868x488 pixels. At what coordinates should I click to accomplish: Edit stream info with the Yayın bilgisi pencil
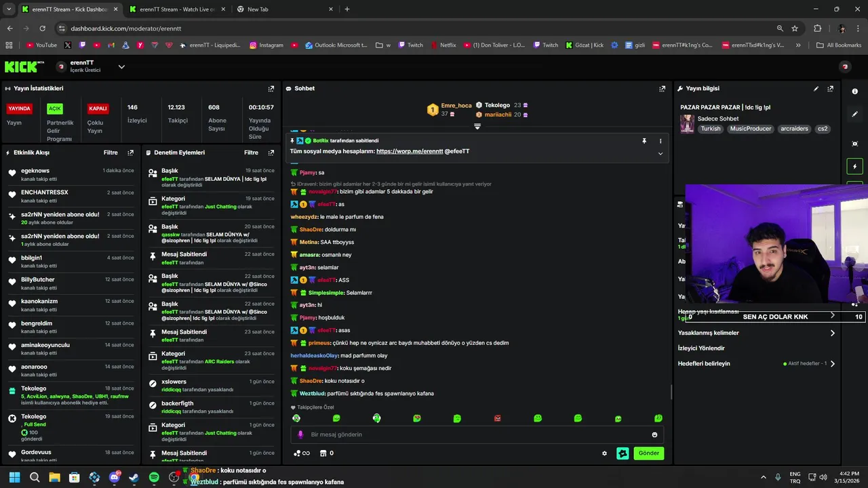[816, 89]
